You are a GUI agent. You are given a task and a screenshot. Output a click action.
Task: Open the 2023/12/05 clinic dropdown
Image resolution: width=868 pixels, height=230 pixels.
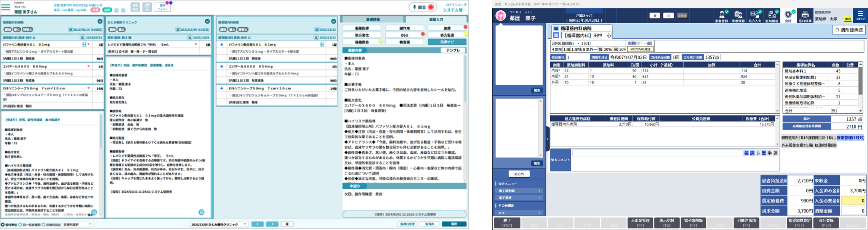pyautogui.click(x=219, y=224)
